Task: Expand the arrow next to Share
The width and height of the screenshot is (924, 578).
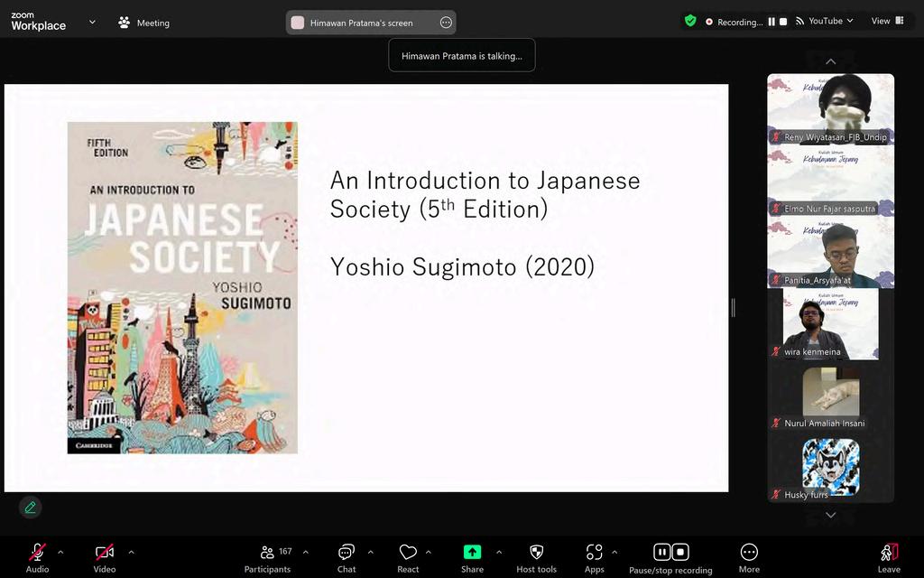Action: (499, 553)
